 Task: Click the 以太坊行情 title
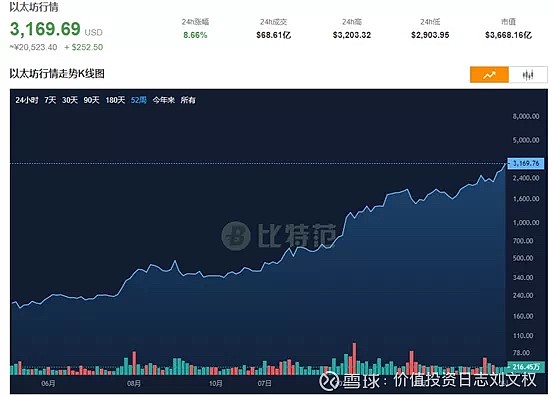click(x=34, y=7)
